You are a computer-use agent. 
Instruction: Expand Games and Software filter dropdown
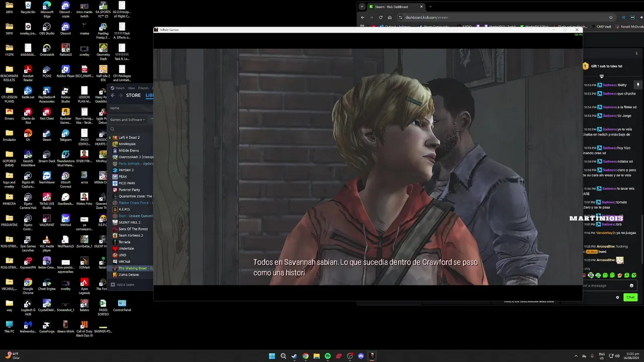(x=128, y=120)
